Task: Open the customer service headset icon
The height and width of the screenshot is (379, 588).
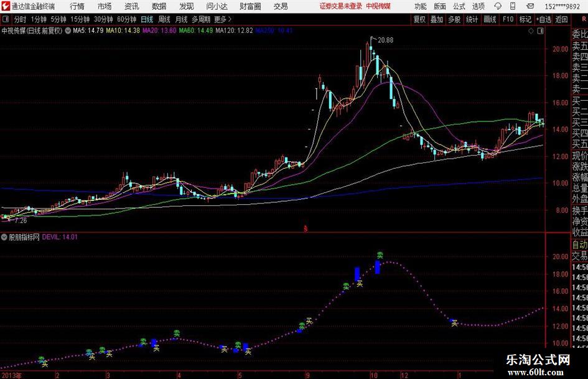Action: (x=498, y=6)
